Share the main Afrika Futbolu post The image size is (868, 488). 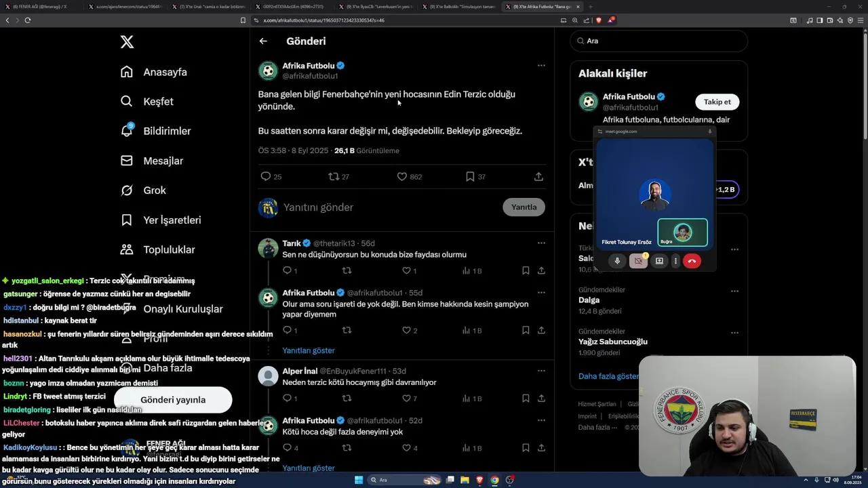tap(538, 177)
